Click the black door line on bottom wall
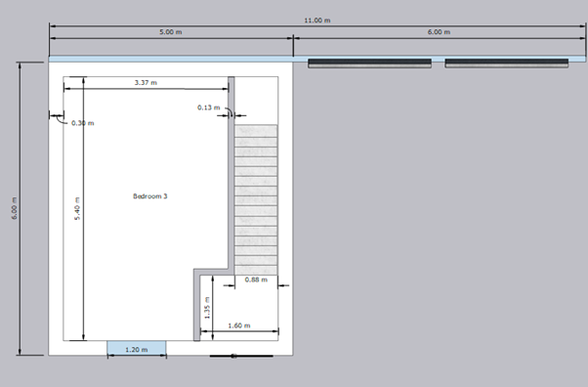 (x=241, y=356)
